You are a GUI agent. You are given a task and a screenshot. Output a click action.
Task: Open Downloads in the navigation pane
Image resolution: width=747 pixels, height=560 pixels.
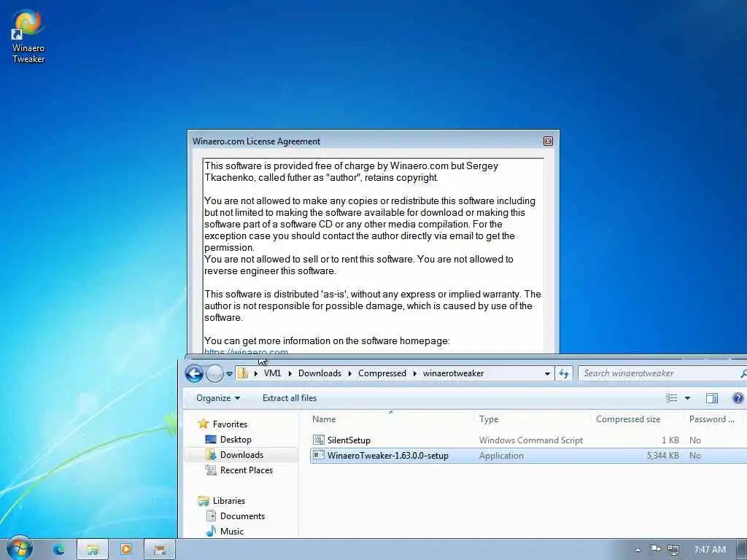pyautogui.click(x=241, y=455)
